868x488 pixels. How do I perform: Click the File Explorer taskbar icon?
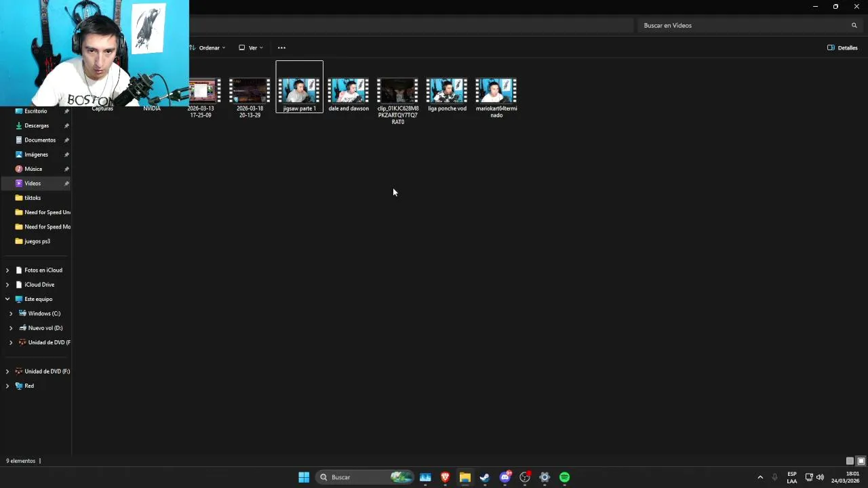tap(465, 477)
